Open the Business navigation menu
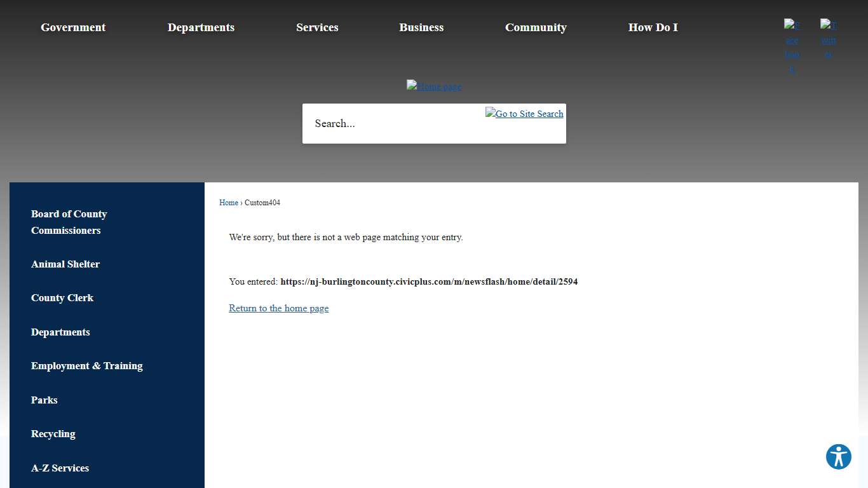The height and width of the screenshot is (488, 868). 421,27
